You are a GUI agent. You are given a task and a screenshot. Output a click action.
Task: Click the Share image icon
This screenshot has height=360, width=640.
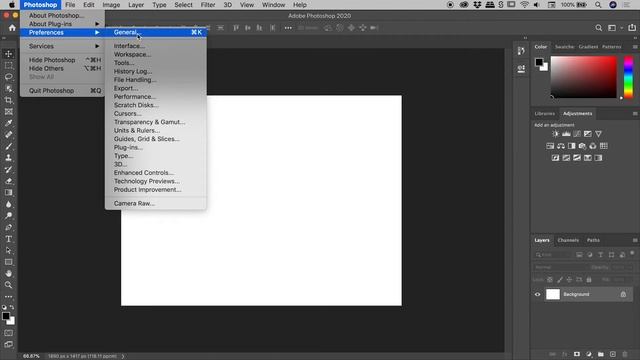pyautogui.click(x=632, y=28)
